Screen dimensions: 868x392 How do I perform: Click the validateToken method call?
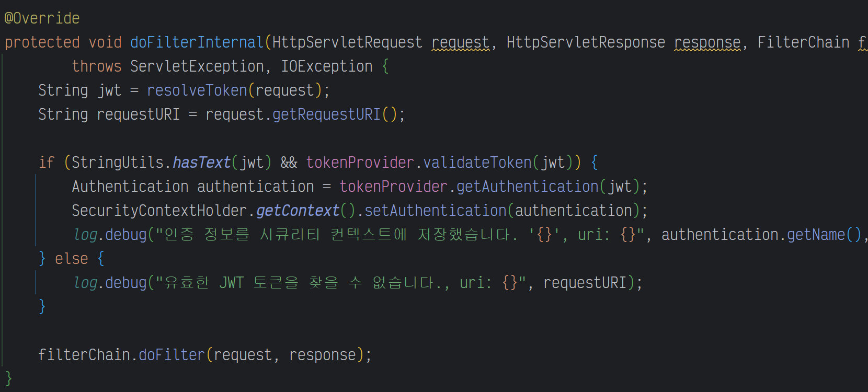[477, 163]
